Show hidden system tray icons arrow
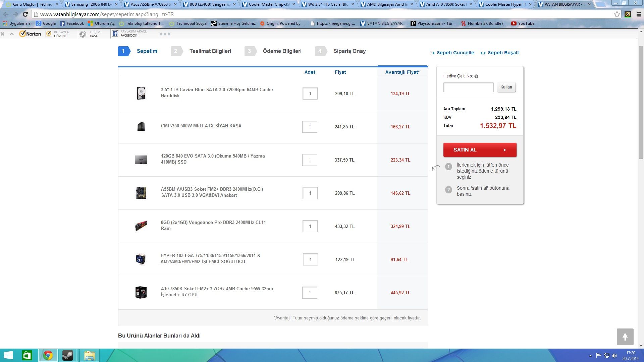 pos(590,356)
